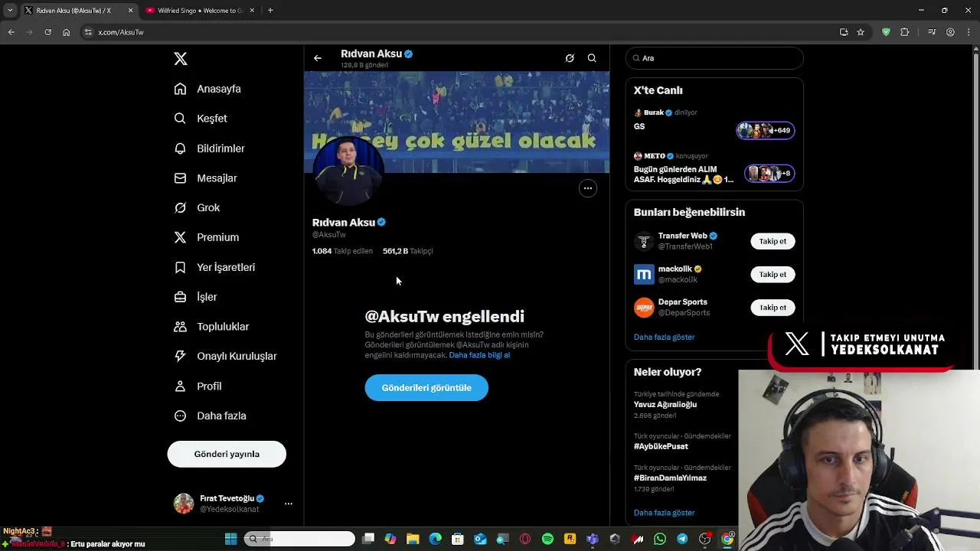The height and width of the screenshot is (551, 980).
Task: Open File Explorer from the taskbar
Action: coord(413,539)
